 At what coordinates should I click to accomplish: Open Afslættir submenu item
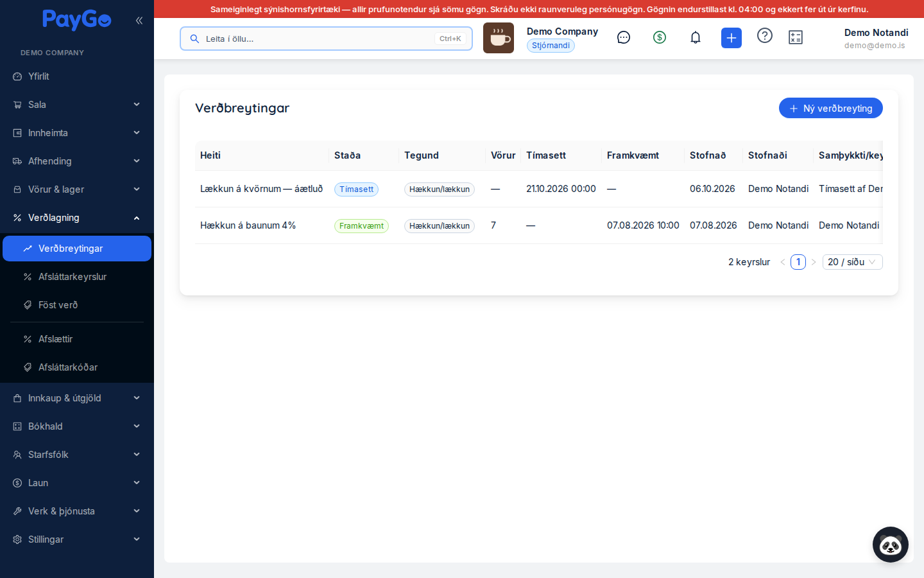[x=77, y=339]
